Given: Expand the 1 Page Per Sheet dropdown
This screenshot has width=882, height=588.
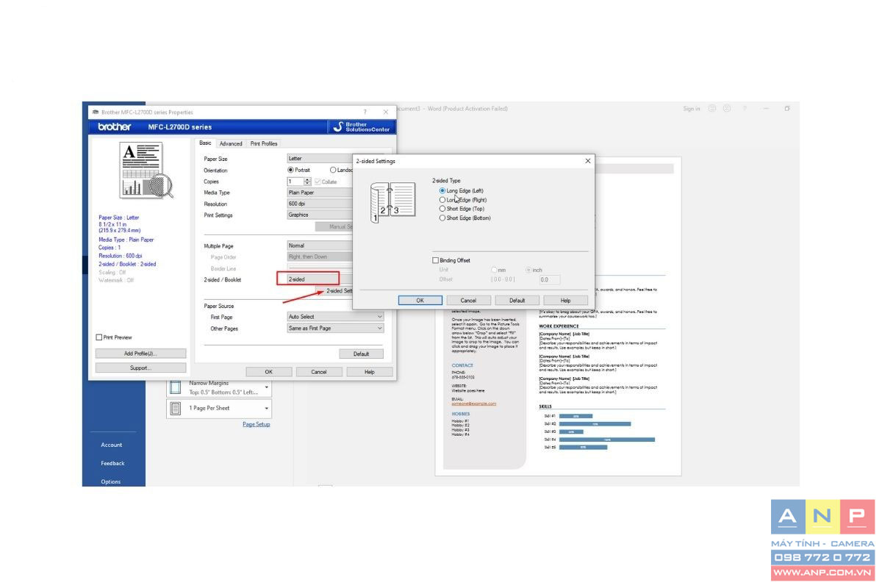Looking at the screenshot, I should (267, 408).
